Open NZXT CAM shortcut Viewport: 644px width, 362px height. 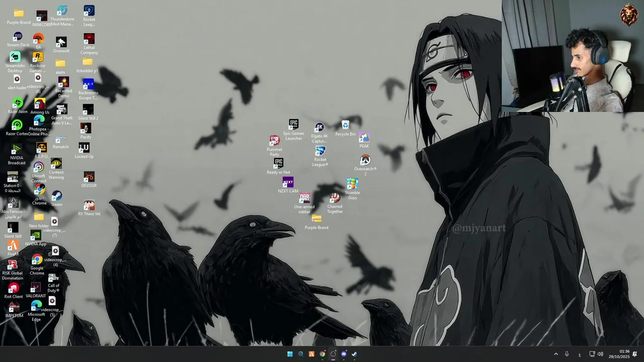288,186
